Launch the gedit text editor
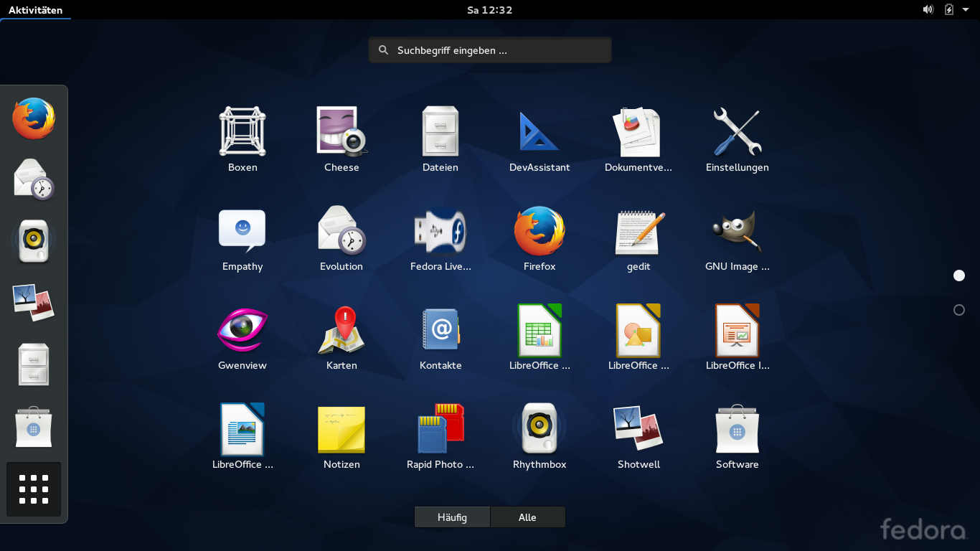 click(639, 231)
